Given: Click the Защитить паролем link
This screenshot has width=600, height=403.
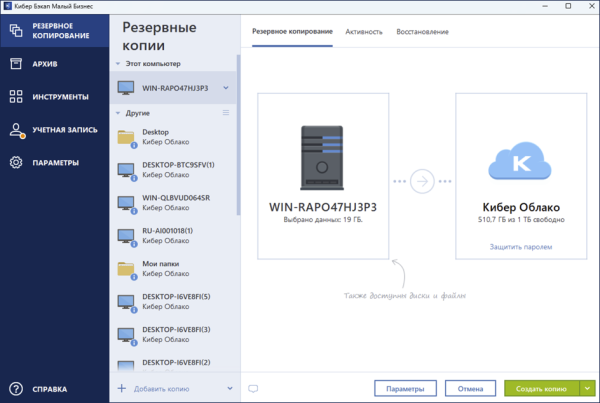Looking at the screenshot, I should [x=520, y=246].
